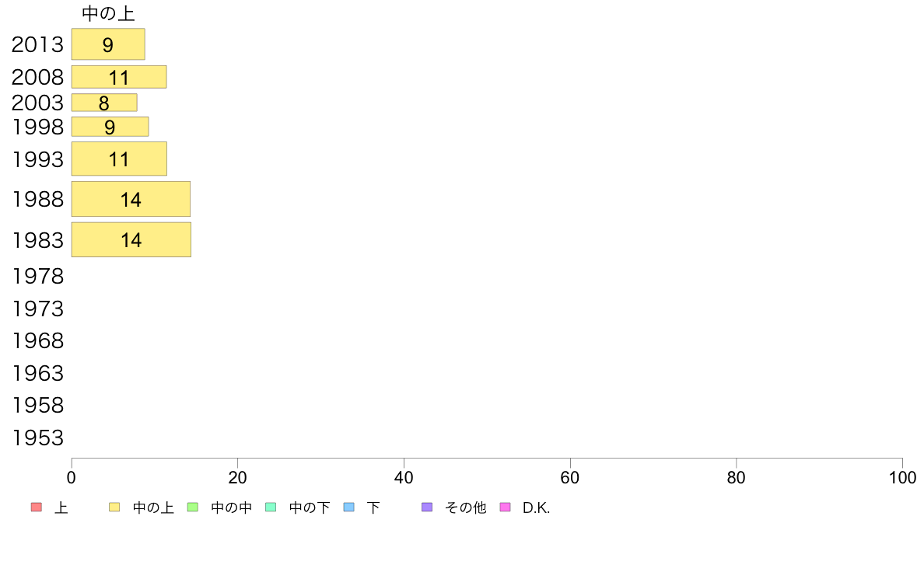The image size is (924, 572).
Task: Click the 1978 year axis label
Action: (37, 276)
